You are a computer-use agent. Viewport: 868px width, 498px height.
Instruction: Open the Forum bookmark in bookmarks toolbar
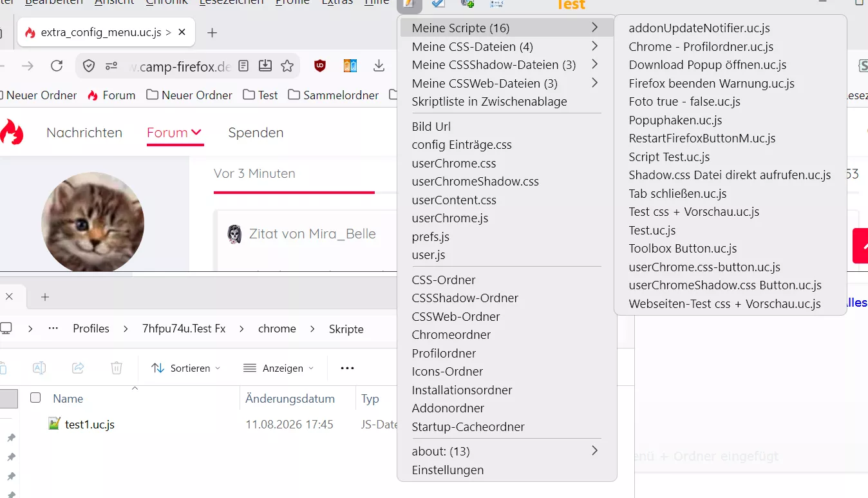[x=111, y=95]
